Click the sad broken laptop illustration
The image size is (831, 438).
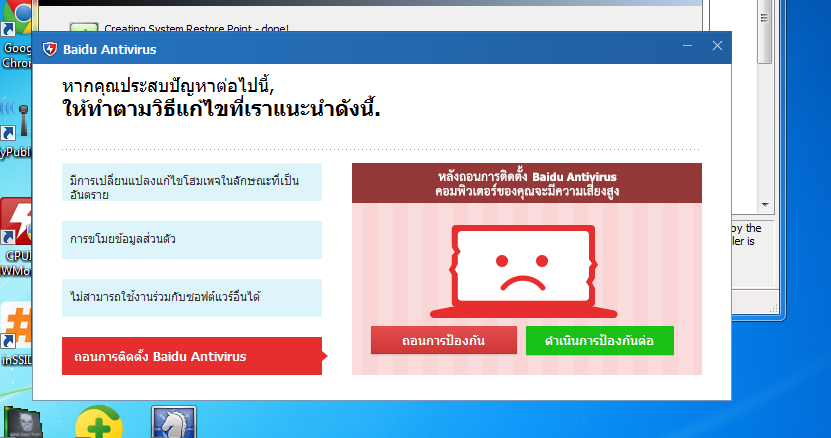click(x=523, y=271)
